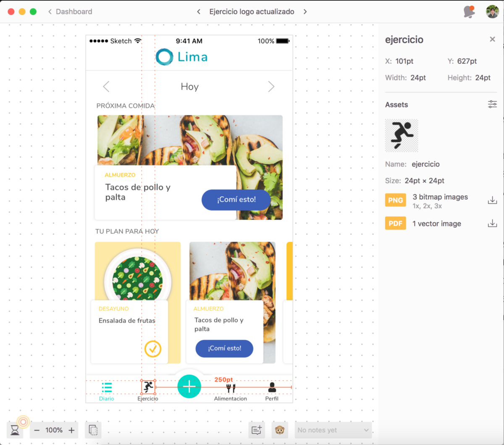This screenshot has height=445, width=504.
Task: Go back to the Dashboard
Action: click(x=70, y=12)
